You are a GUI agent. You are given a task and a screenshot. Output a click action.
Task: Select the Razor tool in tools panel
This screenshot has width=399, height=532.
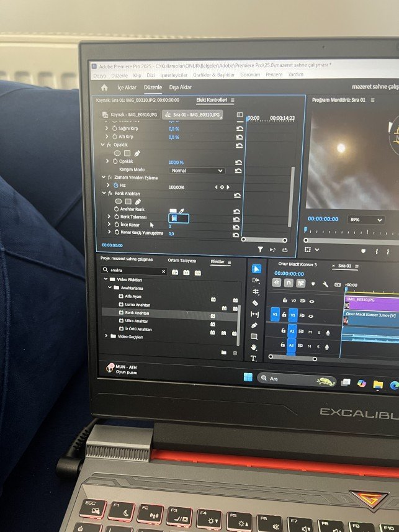click(x=255, y=303)
